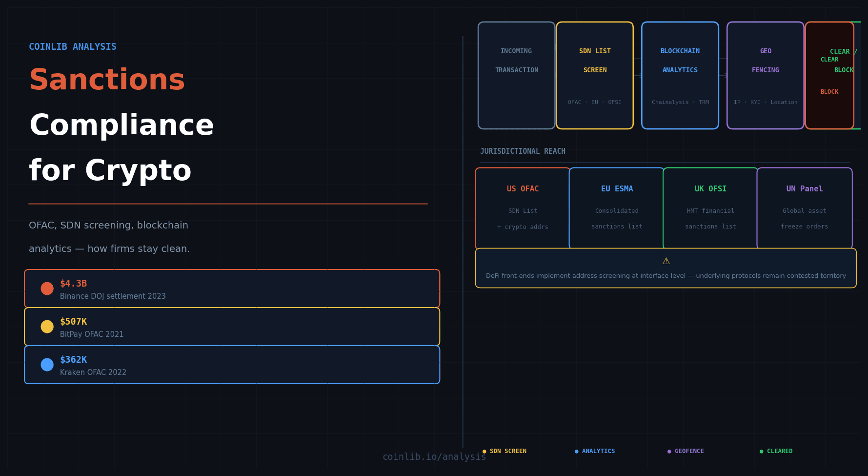Click the 'OFAC, SDN screening, blockchain' subtitle
This screenshot has height=476, width=868.
pos(108,226)
